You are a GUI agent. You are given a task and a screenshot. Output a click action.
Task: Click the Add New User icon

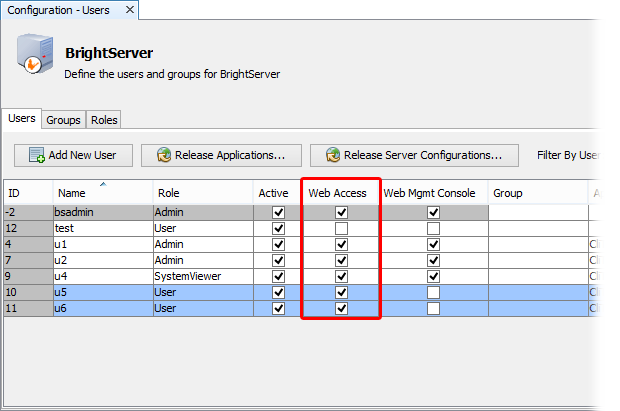click(x=37, y=155)
